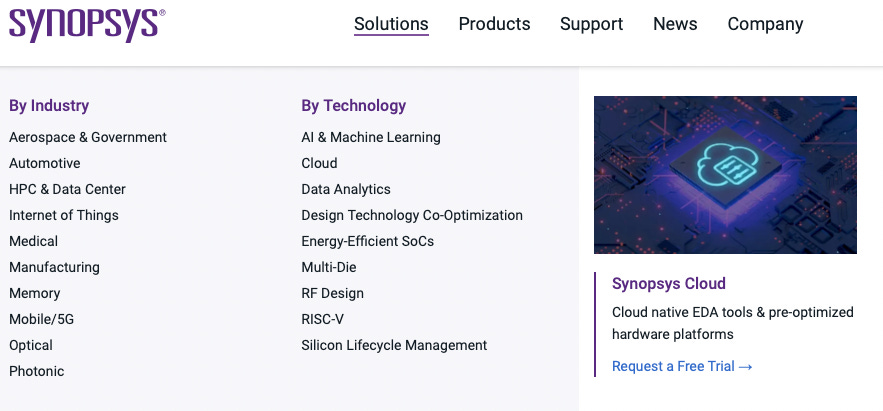Click the Cloud native EDA tools description
The image size is (883, 411).
(x=733, y=323)
